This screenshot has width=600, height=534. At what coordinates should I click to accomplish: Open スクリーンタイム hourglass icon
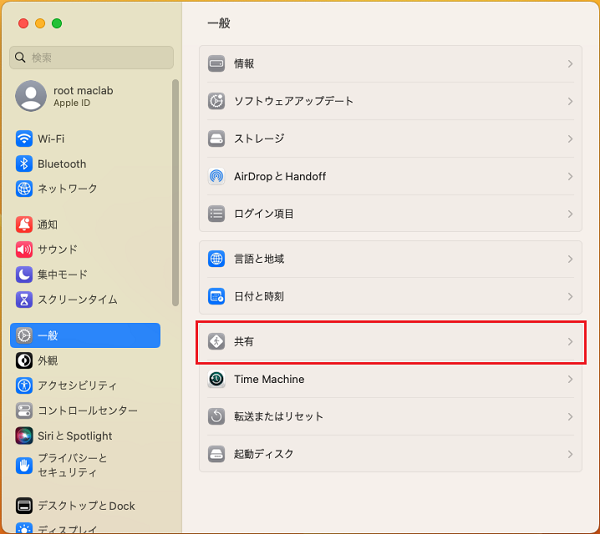24,300
